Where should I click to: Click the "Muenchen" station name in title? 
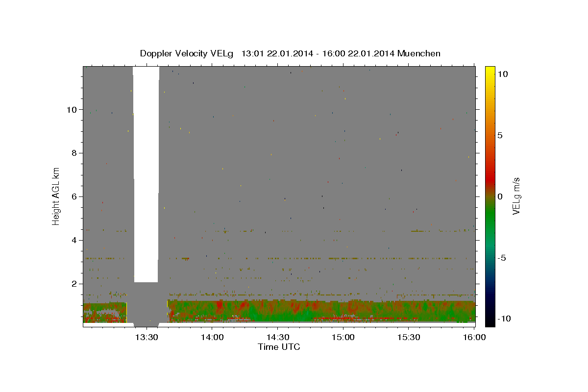(419, 53)
